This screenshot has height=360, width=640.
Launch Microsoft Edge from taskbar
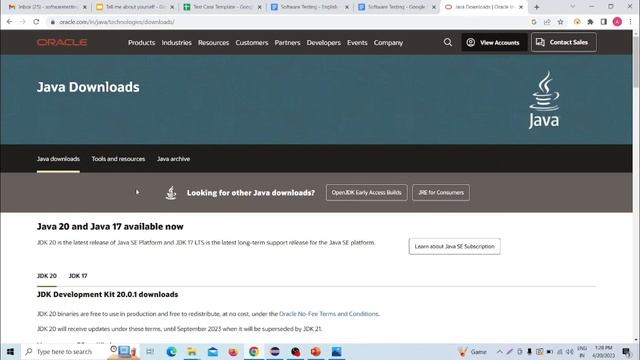[171, 351]
